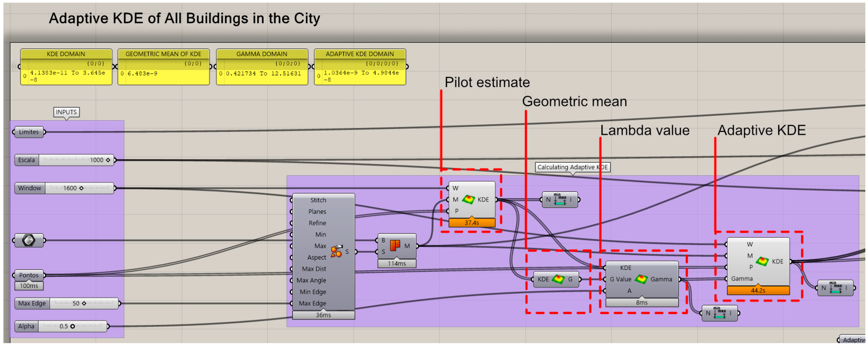Click the orange mesh grid component icon
868x347 pixels.
(x=395, y=246)
